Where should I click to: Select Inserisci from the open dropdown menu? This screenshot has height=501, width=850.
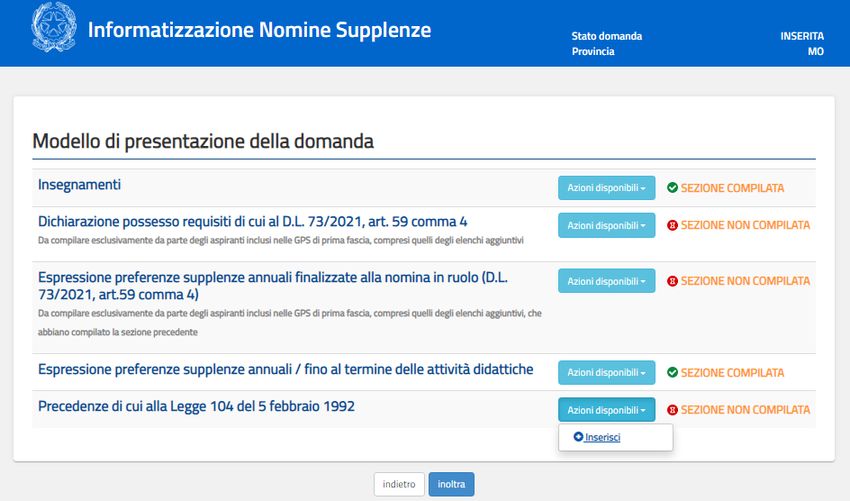[x=602, y=437]
